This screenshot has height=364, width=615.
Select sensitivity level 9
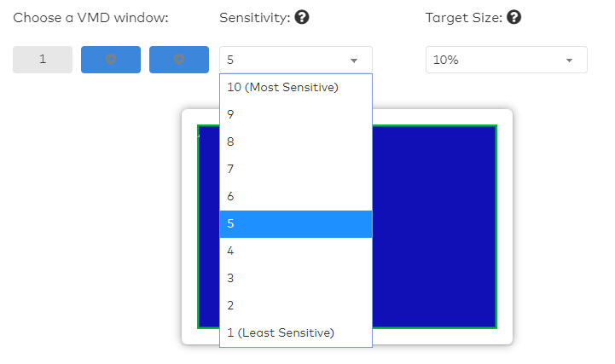295,114
